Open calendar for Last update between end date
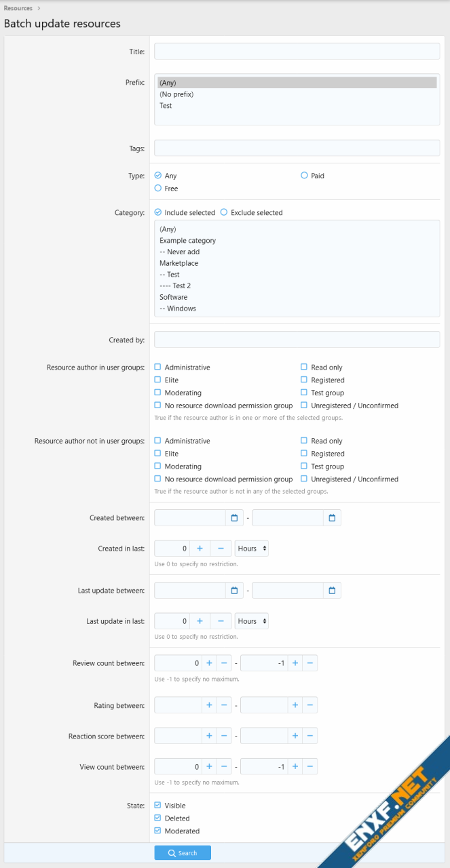Image resolution: width=450 pixels, height=868 pixels. coord(332,591)
